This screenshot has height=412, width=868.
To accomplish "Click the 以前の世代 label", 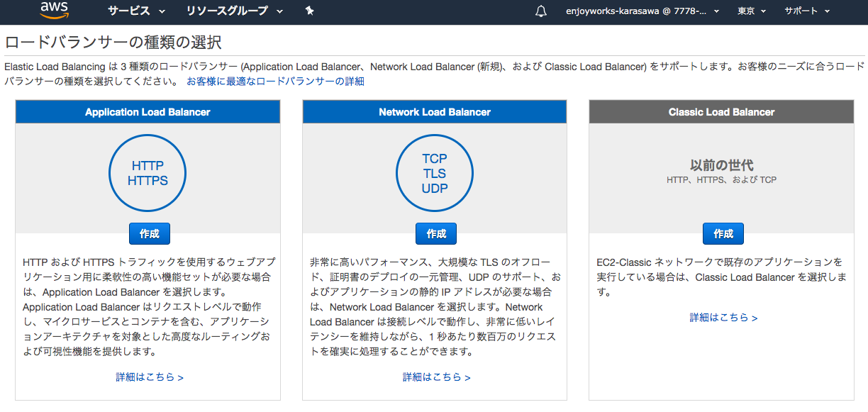I will coord(721,165).
